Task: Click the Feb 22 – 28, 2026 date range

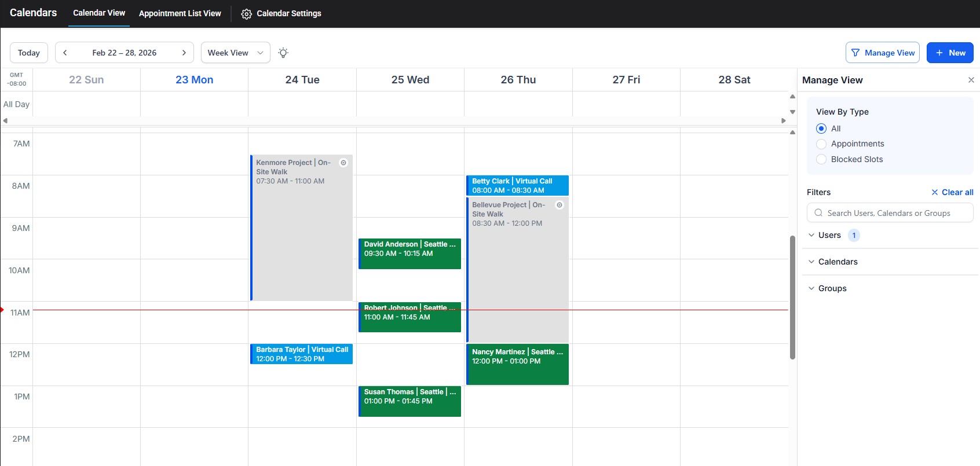Action: pyautogui.click(x=125, y=53)
